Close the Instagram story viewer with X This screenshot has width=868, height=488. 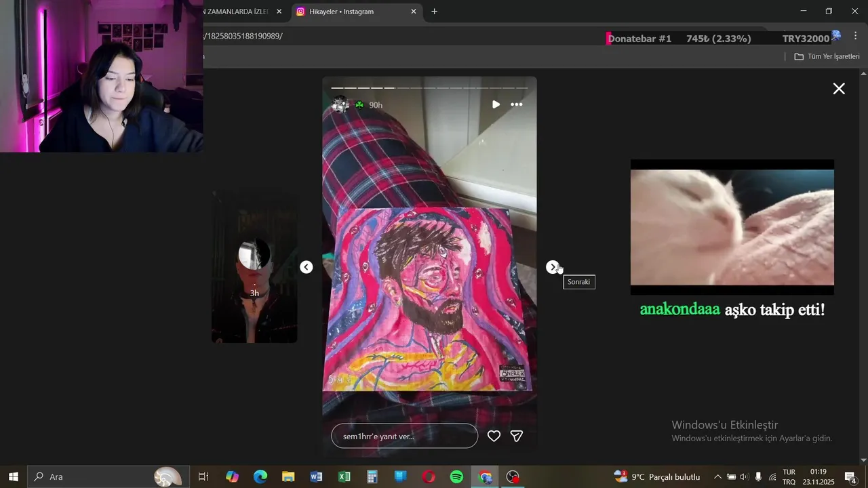point(839,89)
